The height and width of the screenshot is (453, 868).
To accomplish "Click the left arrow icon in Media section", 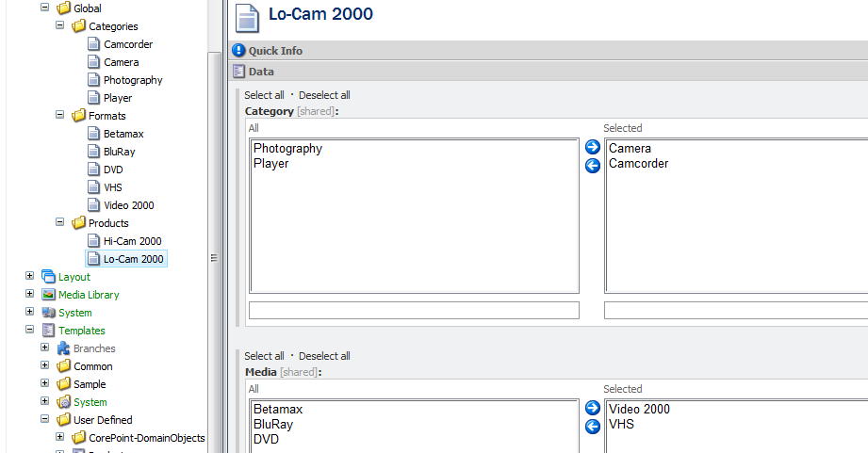I will coord(593,427).
